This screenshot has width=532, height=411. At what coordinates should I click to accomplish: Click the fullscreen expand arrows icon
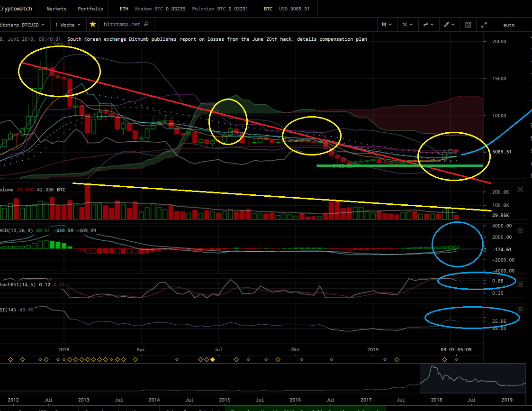click(x=484, y=25)
